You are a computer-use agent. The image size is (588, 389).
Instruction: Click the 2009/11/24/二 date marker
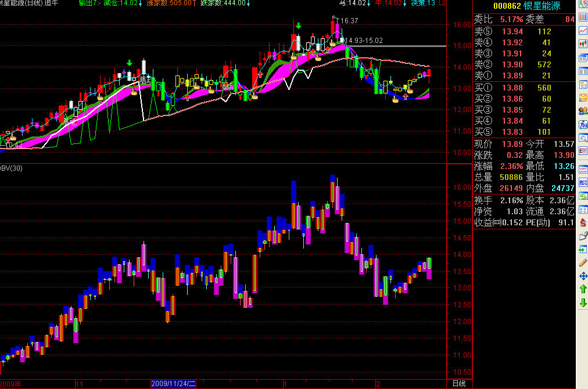173,384
